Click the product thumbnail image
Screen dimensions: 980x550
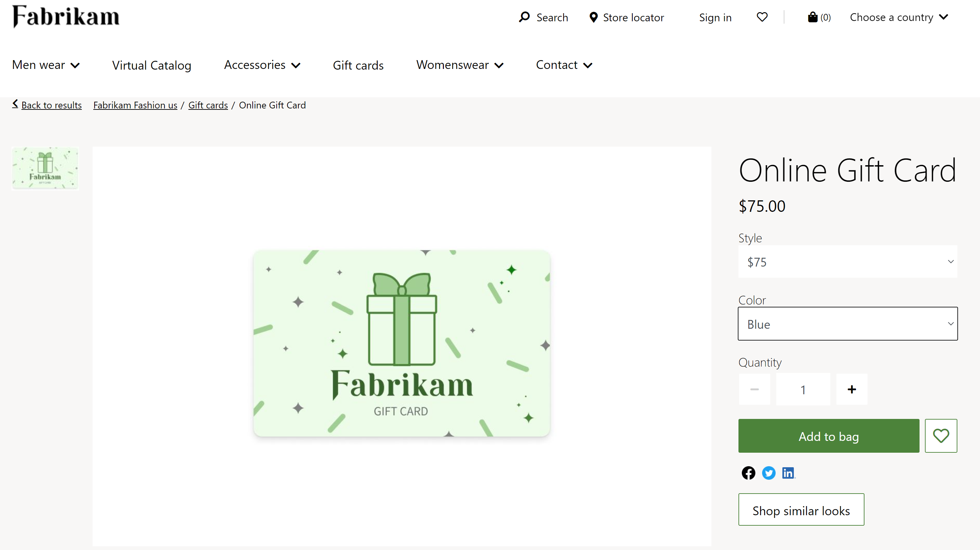click(x=45, y=168)
